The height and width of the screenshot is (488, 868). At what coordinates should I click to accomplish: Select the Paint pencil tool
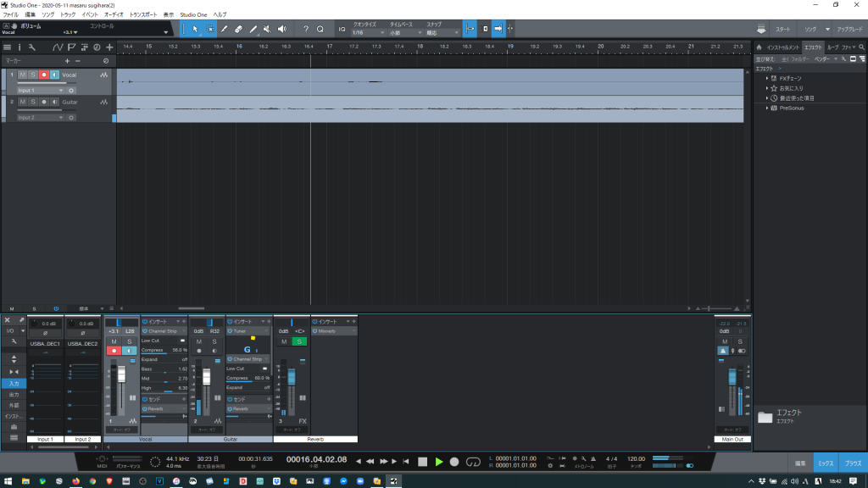253,29
